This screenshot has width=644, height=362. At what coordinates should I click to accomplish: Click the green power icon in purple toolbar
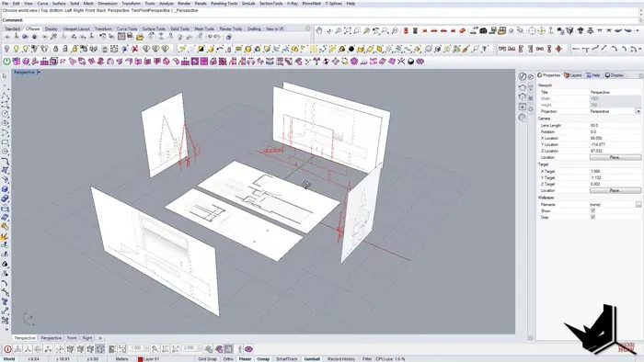[6, 62]
